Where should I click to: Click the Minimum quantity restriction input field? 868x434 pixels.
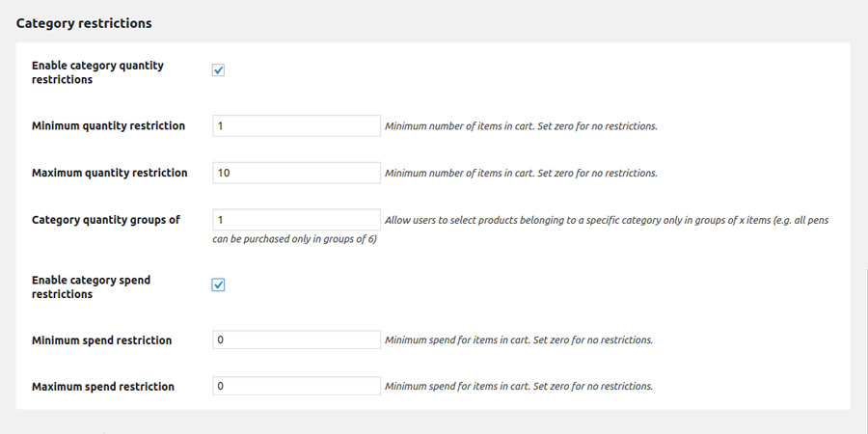click(x=296, y=125)
